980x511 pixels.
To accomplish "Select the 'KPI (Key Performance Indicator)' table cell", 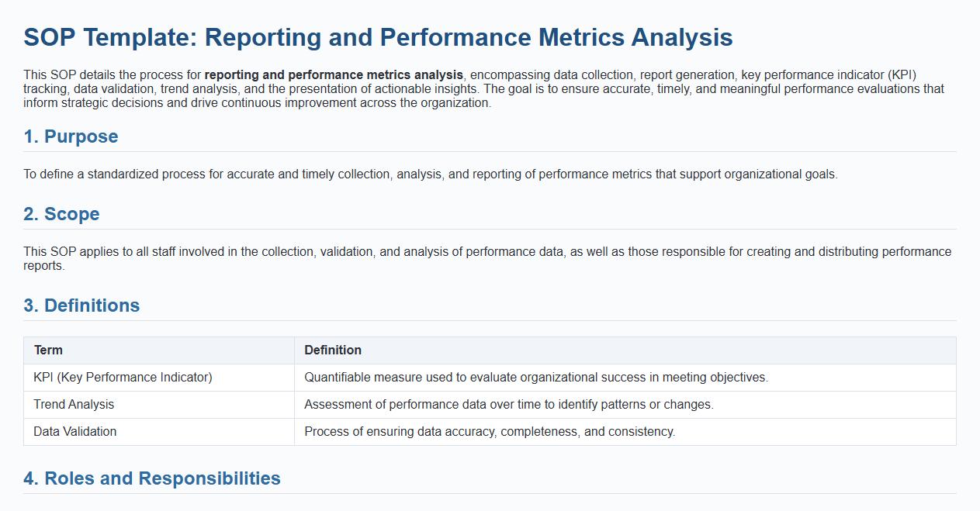I will pos(123,378).
